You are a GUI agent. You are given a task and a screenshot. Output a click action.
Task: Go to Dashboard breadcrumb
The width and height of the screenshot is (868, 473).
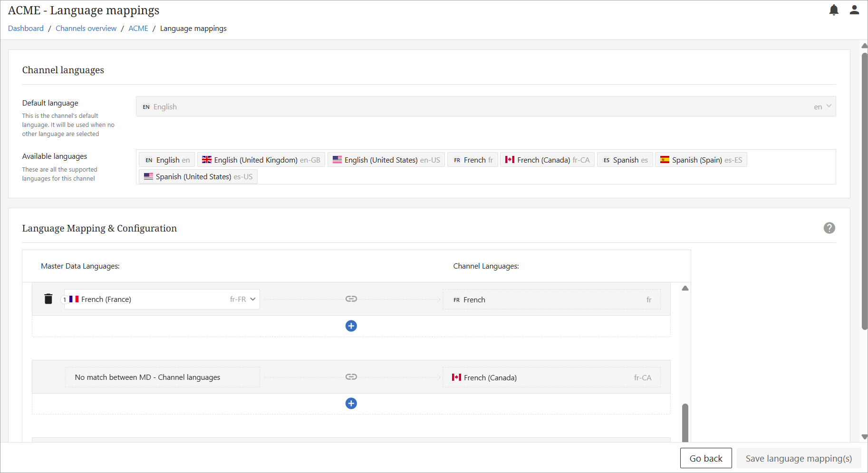(x=26, y=29)
